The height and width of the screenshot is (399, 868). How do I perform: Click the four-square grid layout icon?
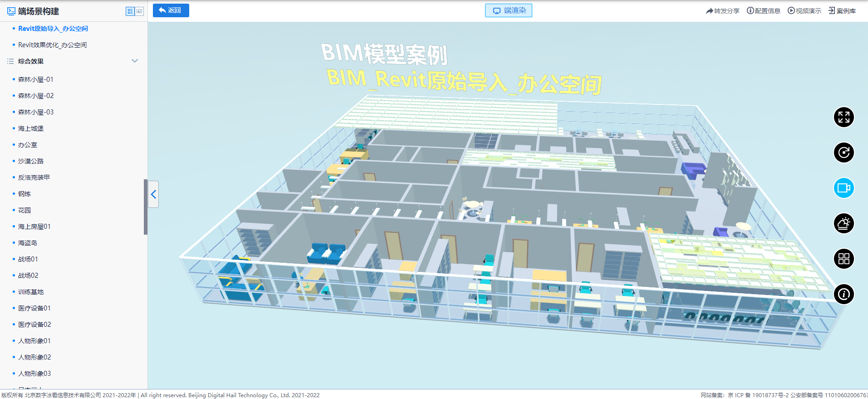click(x=843, y=259)
